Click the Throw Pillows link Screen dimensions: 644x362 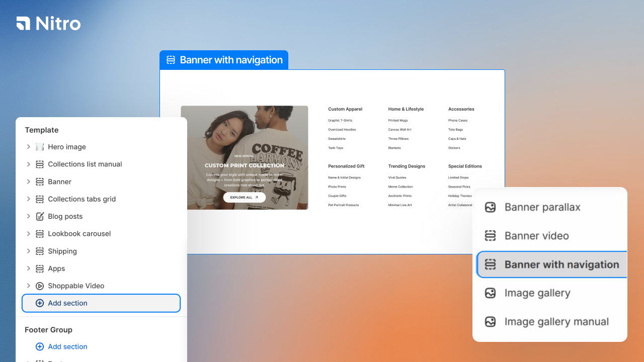click(x=398, y=139)
